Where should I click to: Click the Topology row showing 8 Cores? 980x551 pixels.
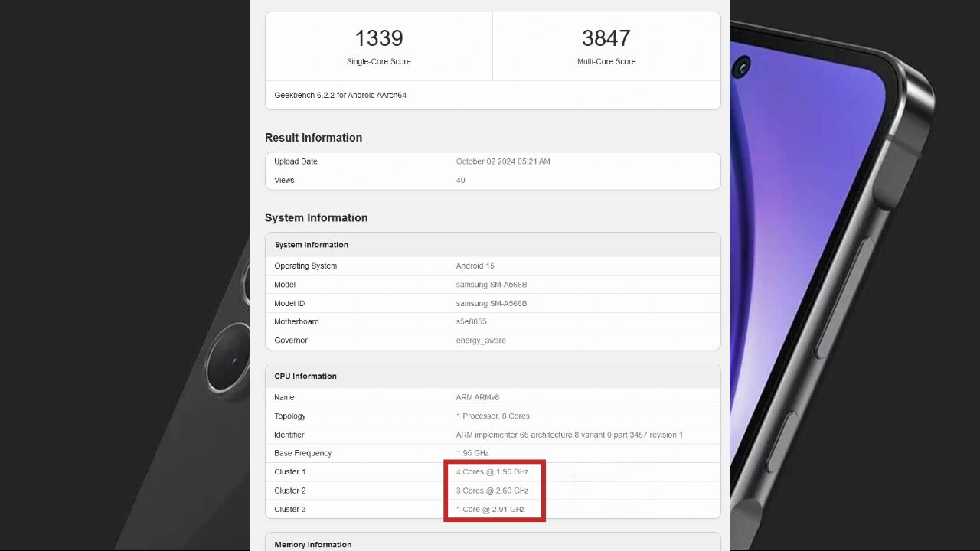click(x=494, y=416)
